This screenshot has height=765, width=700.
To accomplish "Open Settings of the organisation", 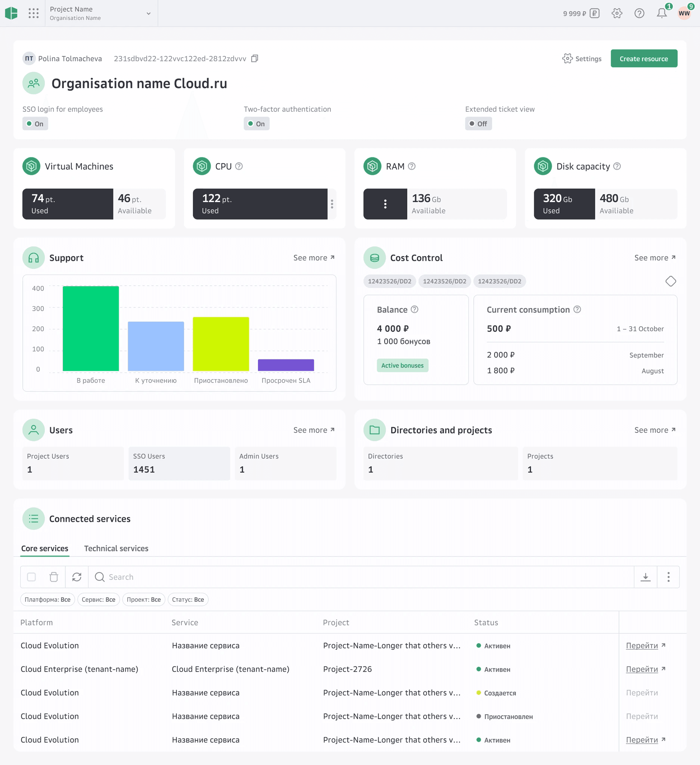I will point(582,58).
